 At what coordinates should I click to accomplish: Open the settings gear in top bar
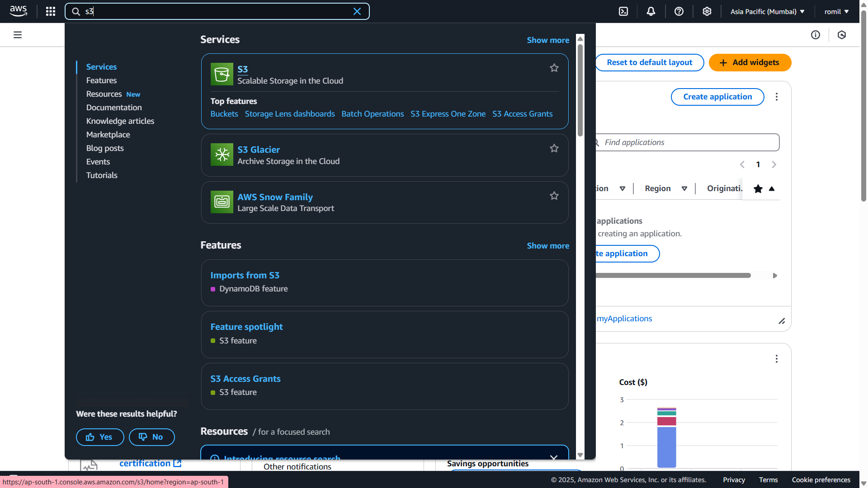tap(707, 11)
